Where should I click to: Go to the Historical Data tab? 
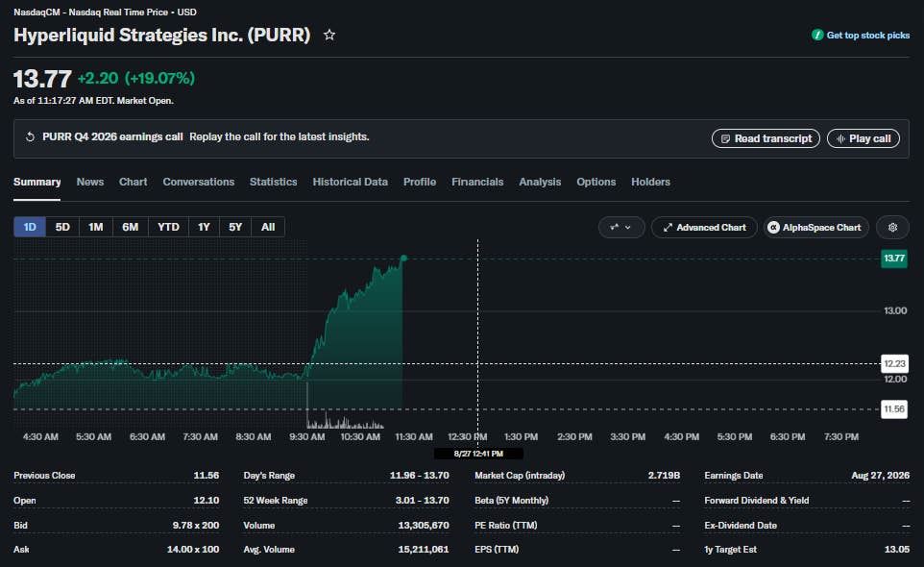pos(350,183)
